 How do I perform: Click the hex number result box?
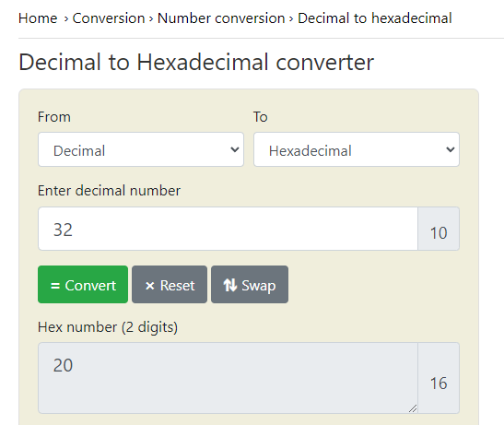(x=228, y=378)
